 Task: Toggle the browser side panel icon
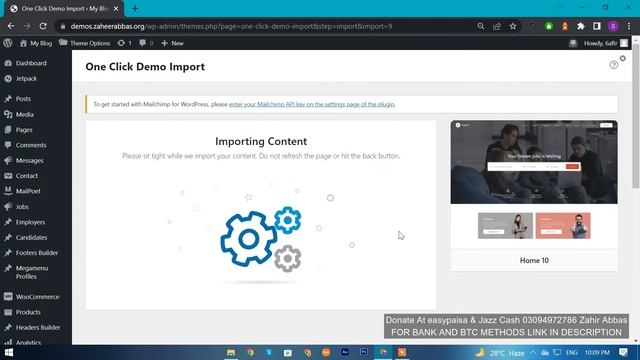pyautogui.click(x=597, y=26)
